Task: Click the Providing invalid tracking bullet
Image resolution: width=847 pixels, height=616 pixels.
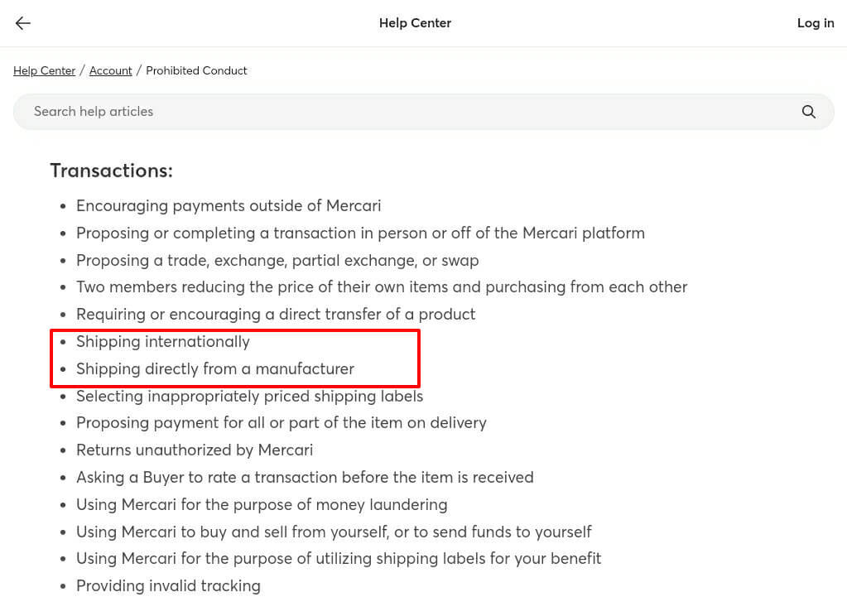Action: [x=168, y=585]
